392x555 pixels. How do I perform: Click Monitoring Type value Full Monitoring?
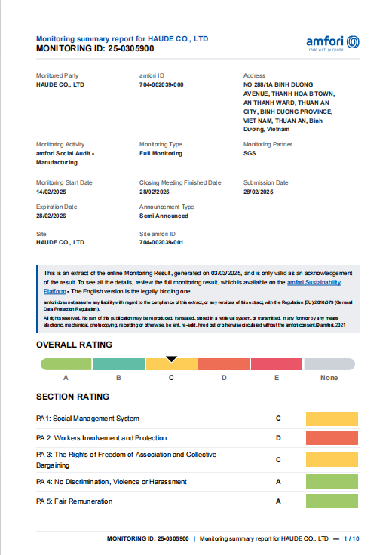(161, 153)
